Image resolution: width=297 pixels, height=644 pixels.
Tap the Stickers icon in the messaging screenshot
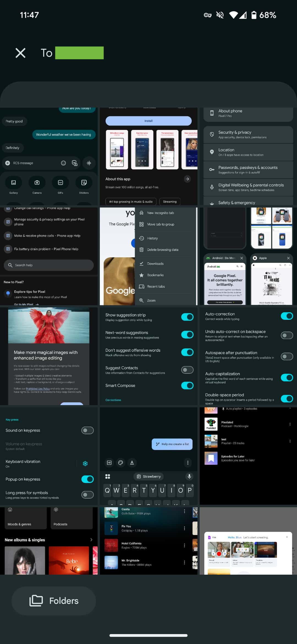tap(84, 182)
